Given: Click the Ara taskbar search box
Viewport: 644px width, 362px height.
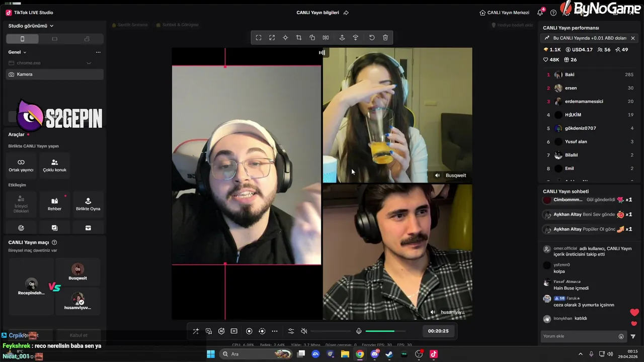Looking at the screenshot, I should [x=257, y=354].
